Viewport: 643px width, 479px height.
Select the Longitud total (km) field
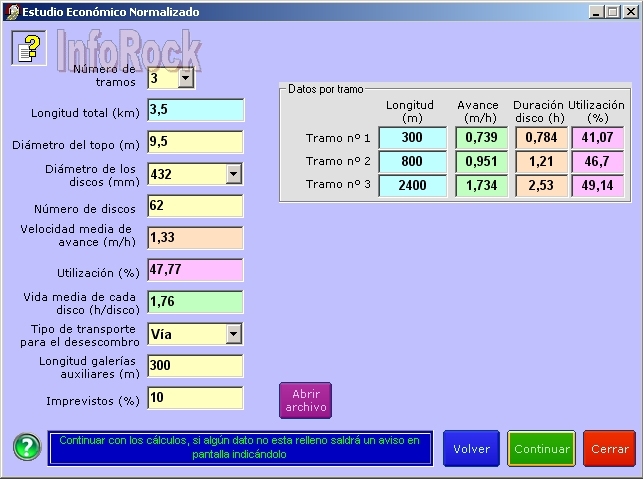195,110
